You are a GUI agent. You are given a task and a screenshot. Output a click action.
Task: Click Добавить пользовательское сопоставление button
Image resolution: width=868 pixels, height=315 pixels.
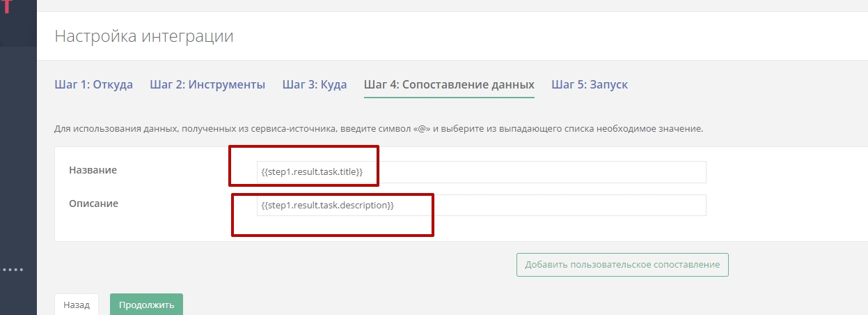pyautogui.click(x=622, y=265)
